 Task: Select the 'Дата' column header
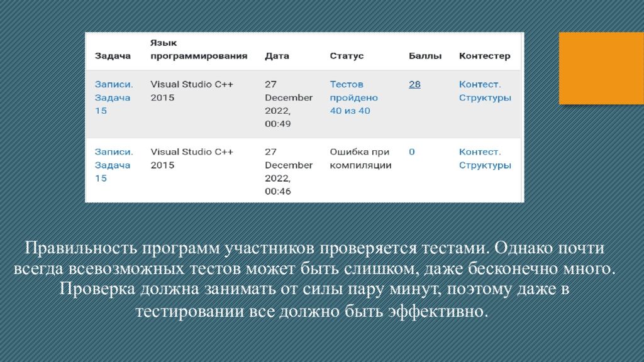pyautogui.click(x=277, y=56)
